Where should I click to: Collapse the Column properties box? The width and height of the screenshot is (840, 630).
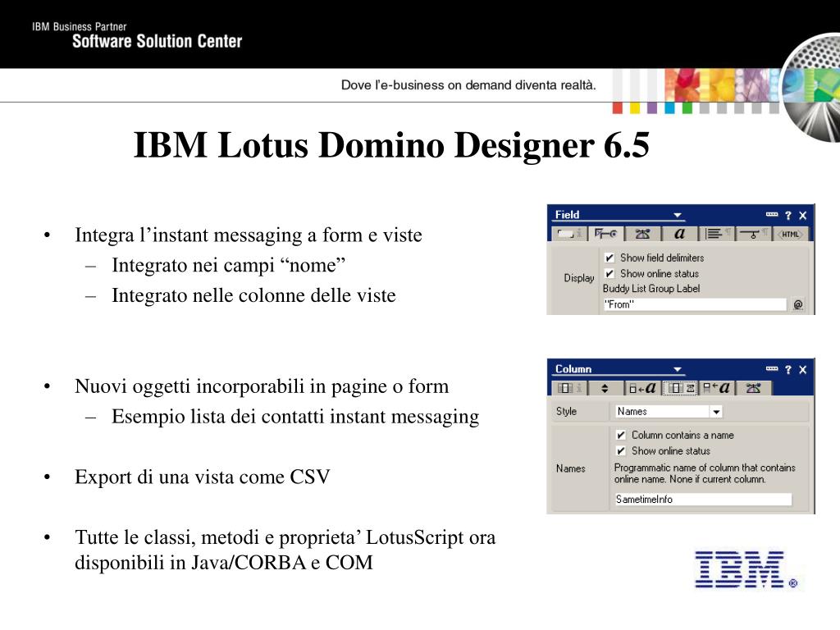(771, 369)
